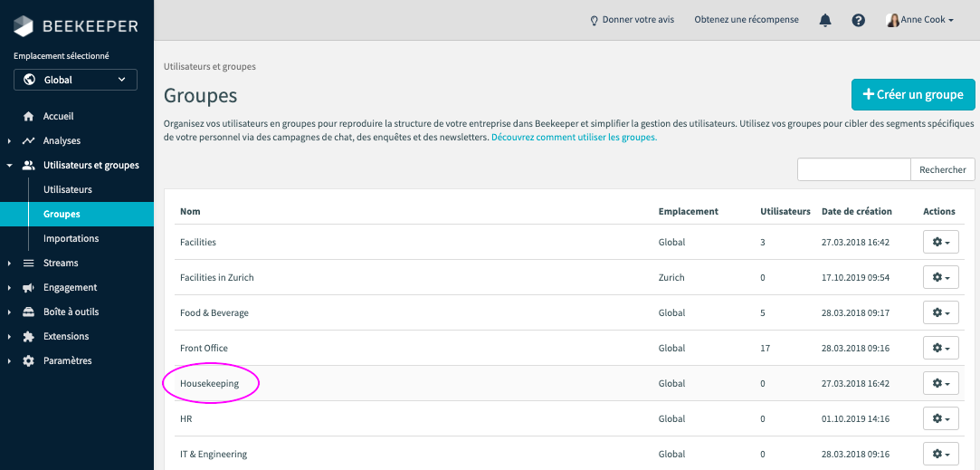Open actions gear for Housekeeping group
Image resolution: width=980 pixels, height=470 pixels.
[940, 383]
